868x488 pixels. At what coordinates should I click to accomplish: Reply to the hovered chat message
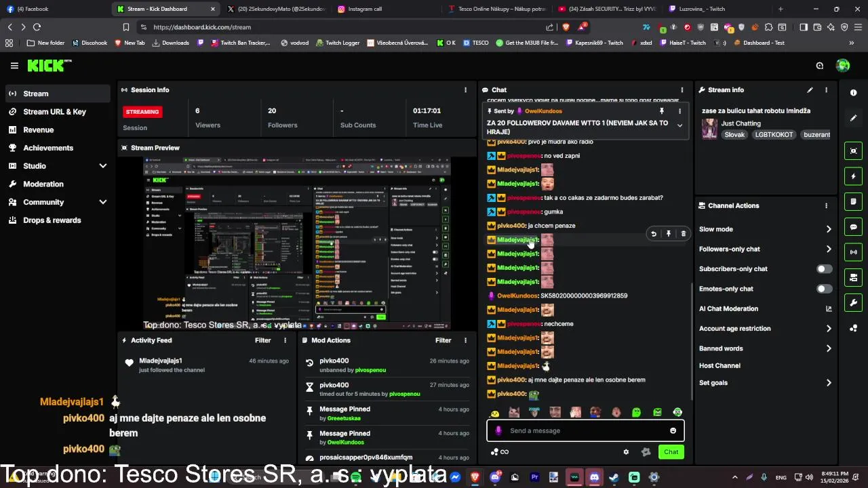[654, 234]
